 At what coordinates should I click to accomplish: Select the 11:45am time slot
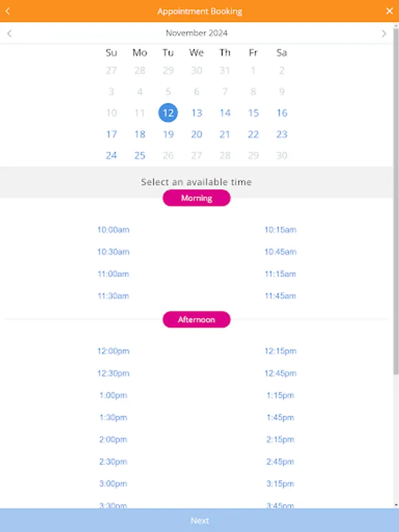pos(280,296)
